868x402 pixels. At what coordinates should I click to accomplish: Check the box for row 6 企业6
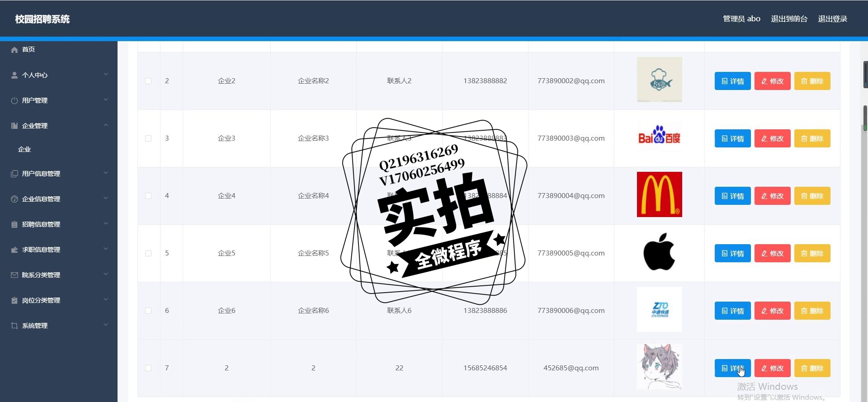point(148,311)
